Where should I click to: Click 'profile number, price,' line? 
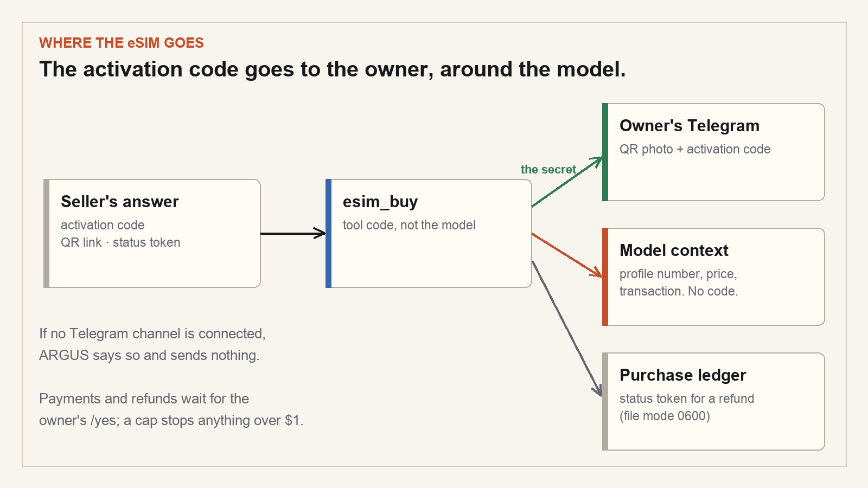point(678,274)
